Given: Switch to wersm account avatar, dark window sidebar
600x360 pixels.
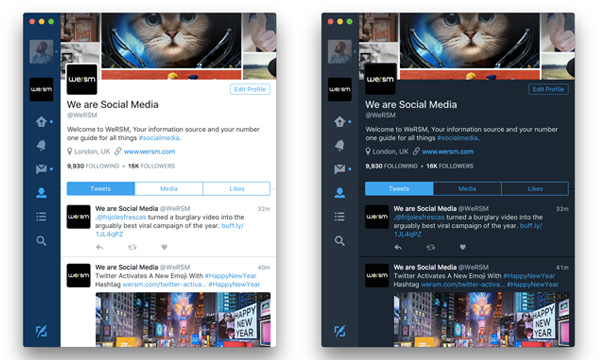Looking at the screenshot, I should 339,89.
